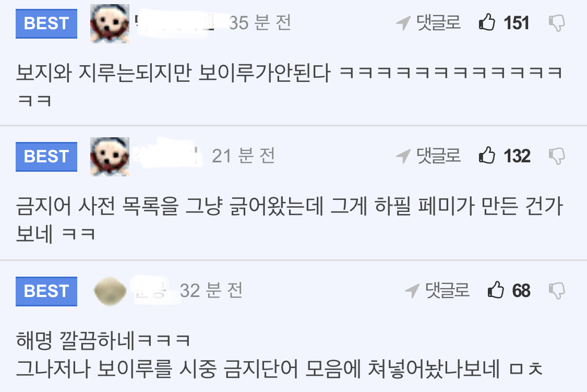Jump via 댓글로 on the 32 minutes ago comment
This screenshot has width=587, height=392.
pos(447,290)
